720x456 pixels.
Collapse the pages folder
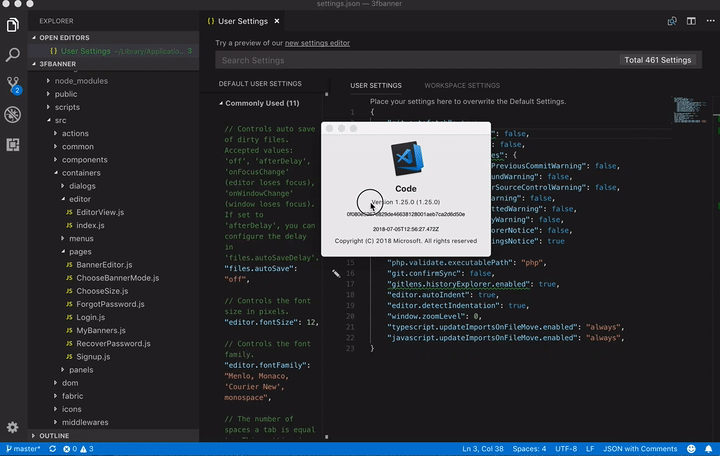[63, 252]
